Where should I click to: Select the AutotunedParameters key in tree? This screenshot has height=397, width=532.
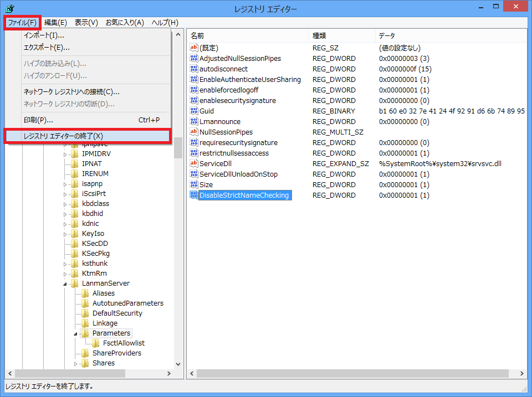pos(127,303)
